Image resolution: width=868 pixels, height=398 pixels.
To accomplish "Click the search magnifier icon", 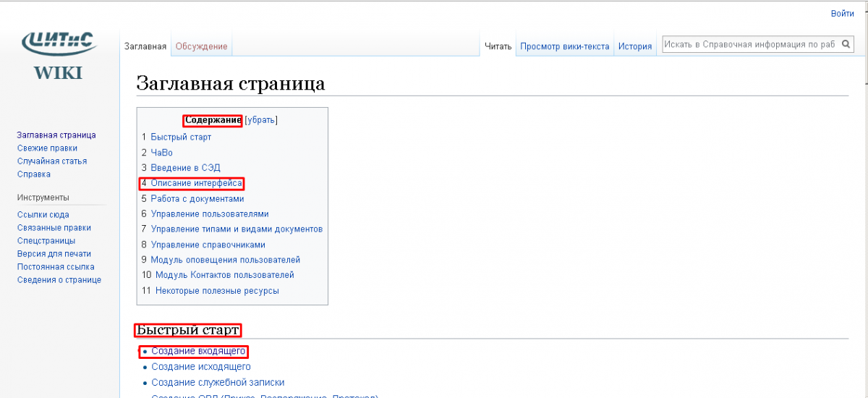I will click(x=844, y=44).
